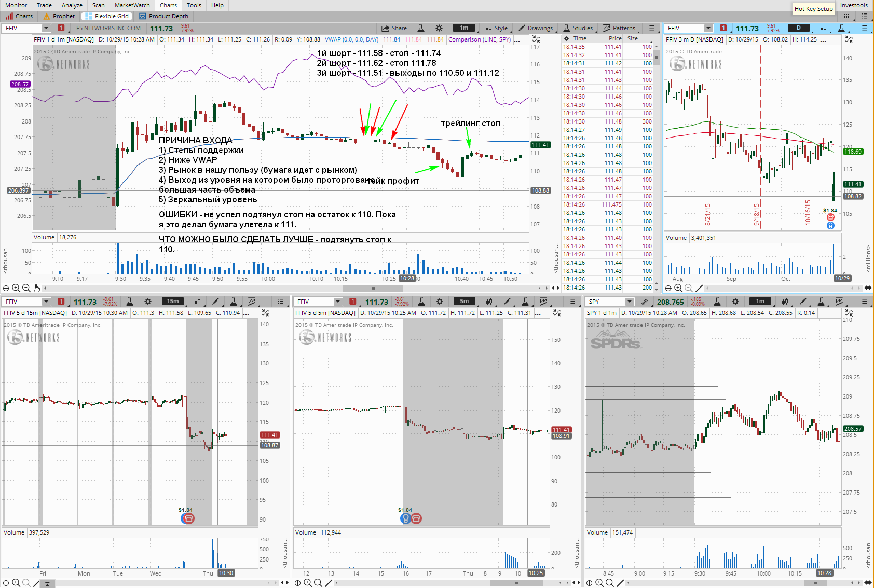Open the Drawings menu in main chart
874x588 pixels.
point(535,28)
